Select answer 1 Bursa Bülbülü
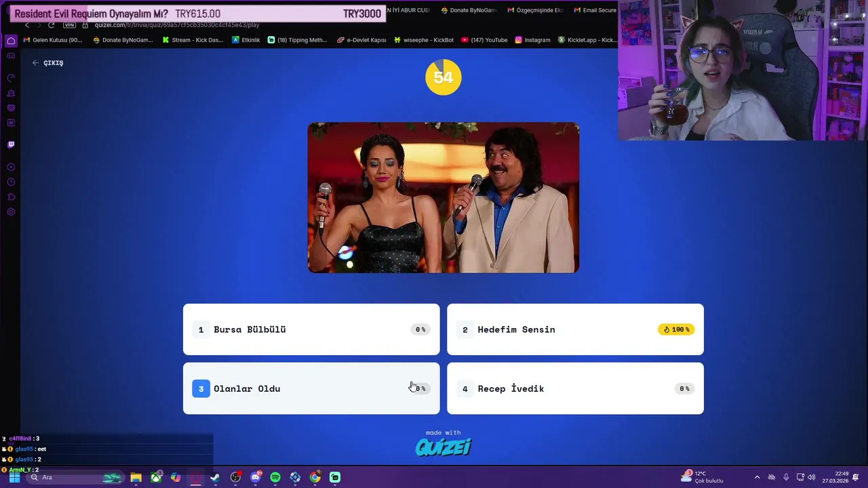This screenshot has height=488, width=868. [311, 329]
